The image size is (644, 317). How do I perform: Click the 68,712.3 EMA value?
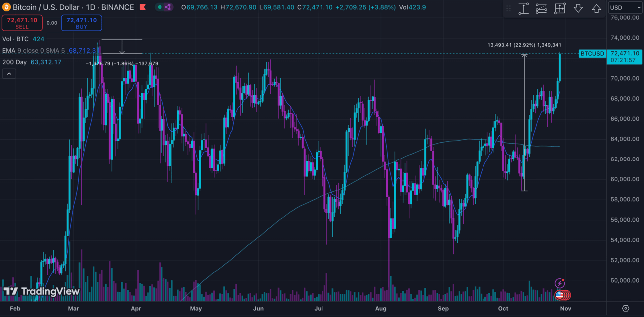[x=82, y=50]
